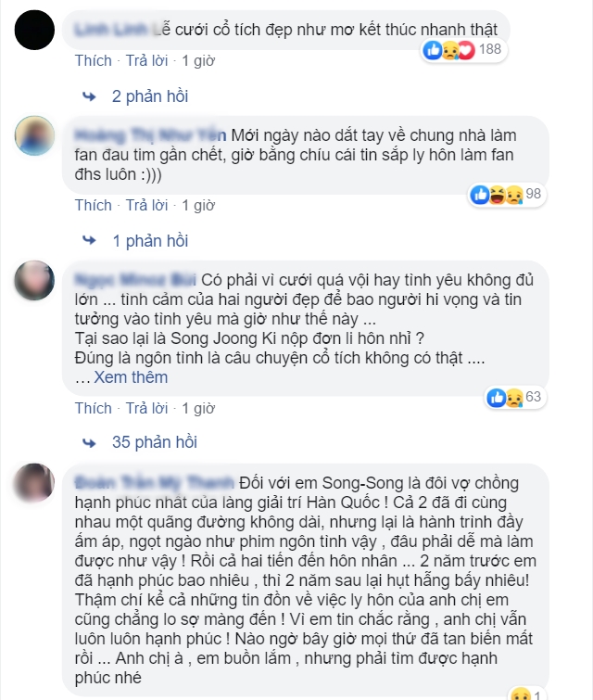
Task: Click the black profile avatar of first commenter
Action: click(x=34, y=30)
